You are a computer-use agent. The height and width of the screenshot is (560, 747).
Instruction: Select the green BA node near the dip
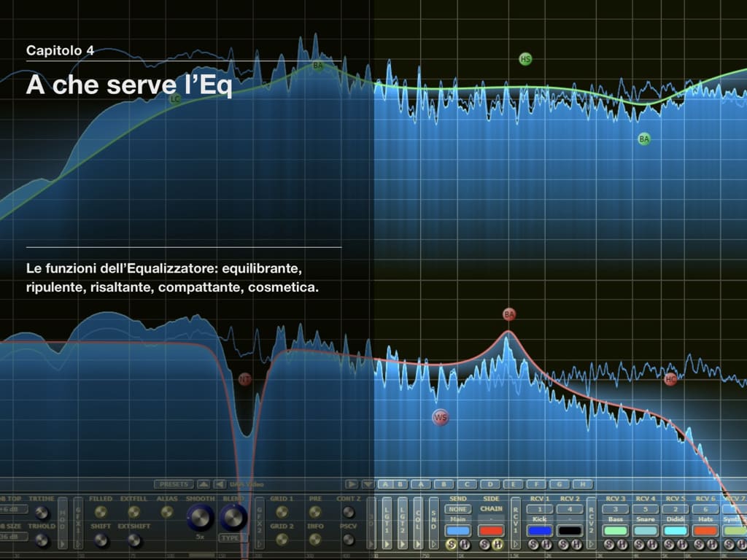(643, 139)
